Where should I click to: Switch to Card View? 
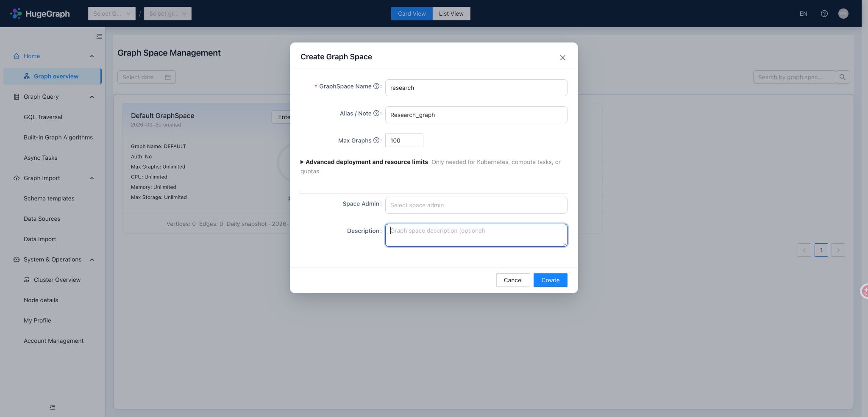pos(412,14)
